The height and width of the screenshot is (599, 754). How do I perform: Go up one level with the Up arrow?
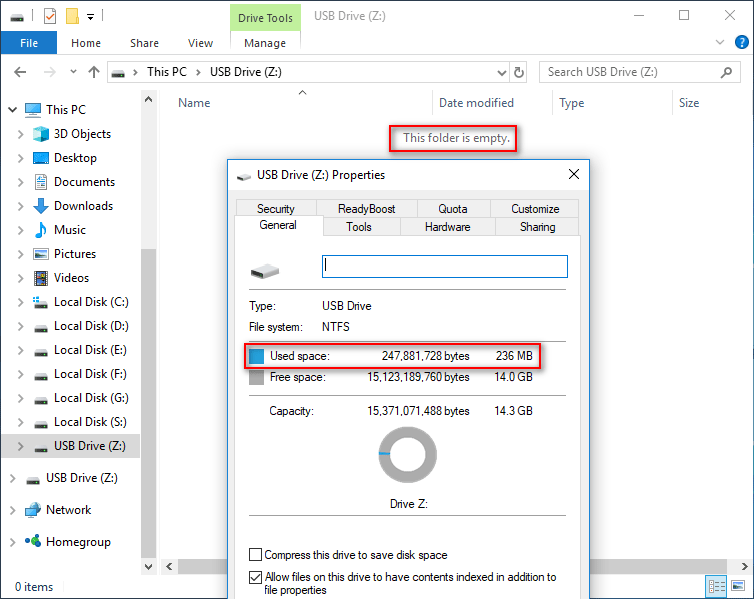pyautogui.click(x=94, y=72)
